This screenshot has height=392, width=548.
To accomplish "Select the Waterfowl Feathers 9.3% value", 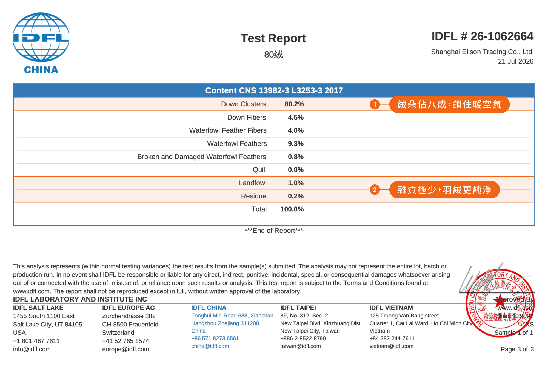I will (296, 144).
